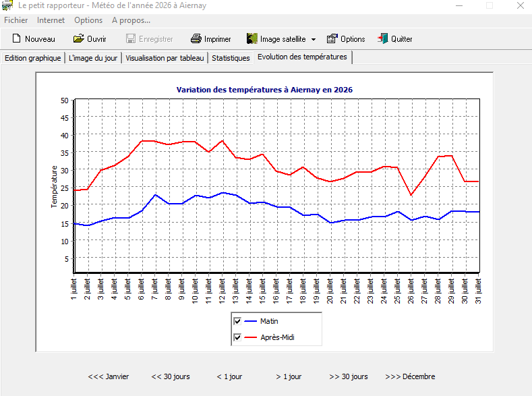The image size is (532, 396).
Task: Open the Internet menu
Action: coord(51,20)
